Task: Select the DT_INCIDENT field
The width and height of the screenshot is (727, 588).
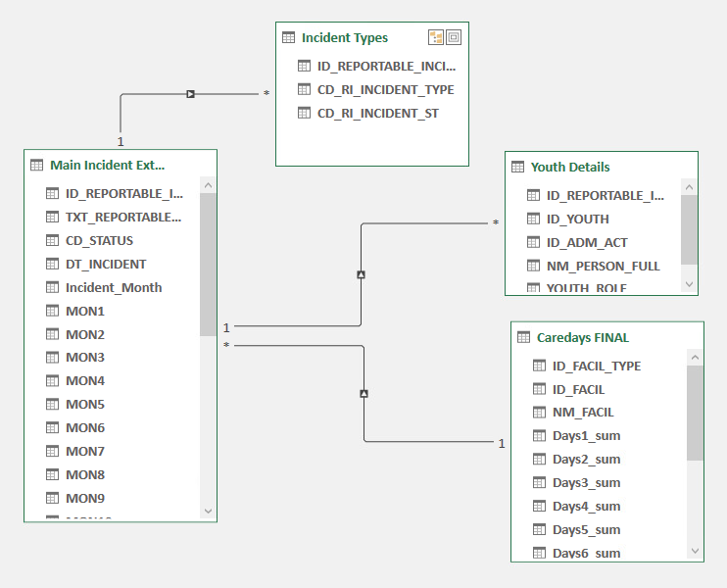Action: click(106, 265)
